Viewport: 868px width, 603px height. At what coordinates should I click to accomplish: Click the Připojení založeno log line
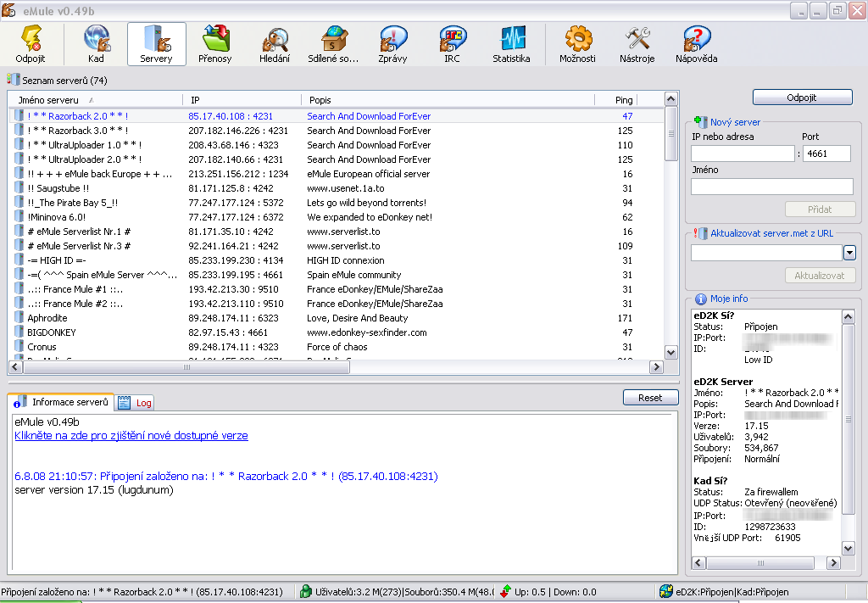click(x=225, y=476)
